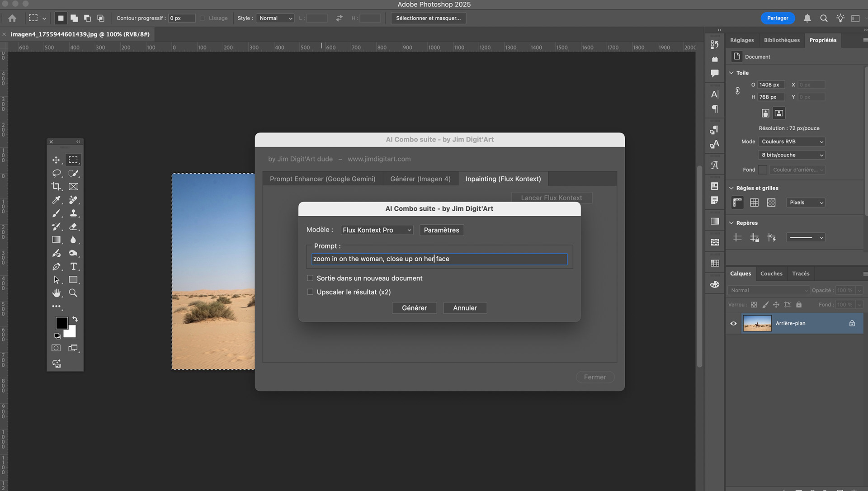The height and width of the screenshot is (491, 868).
Task: Switch to the Couches tab
Action: (x=771, y=274)
